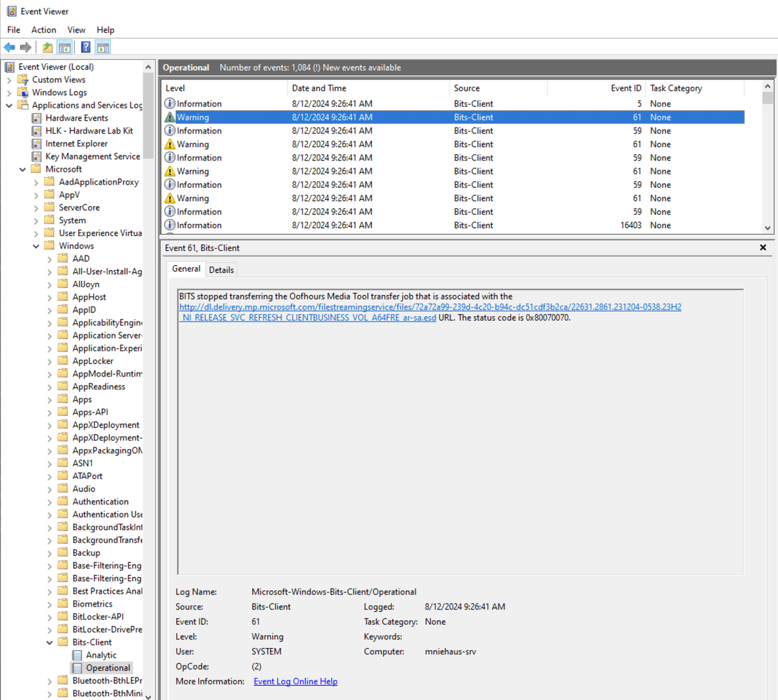Screen dimensions: 778x700
Task: Collapse the Bits-Client tree node
Action: pos(50,643)
